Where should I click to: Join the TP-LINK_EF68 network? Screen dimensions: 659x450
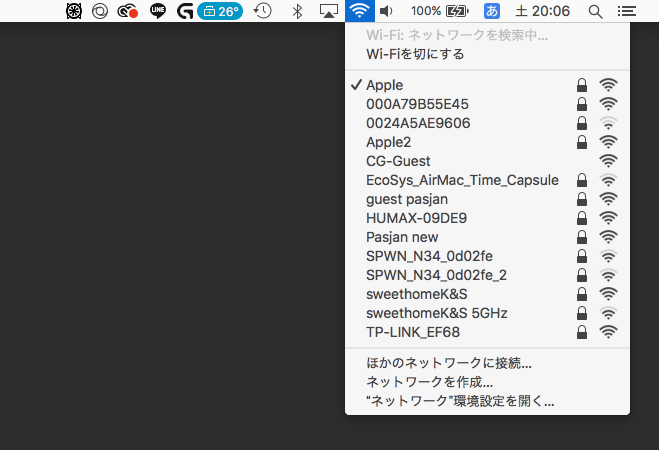413,332
